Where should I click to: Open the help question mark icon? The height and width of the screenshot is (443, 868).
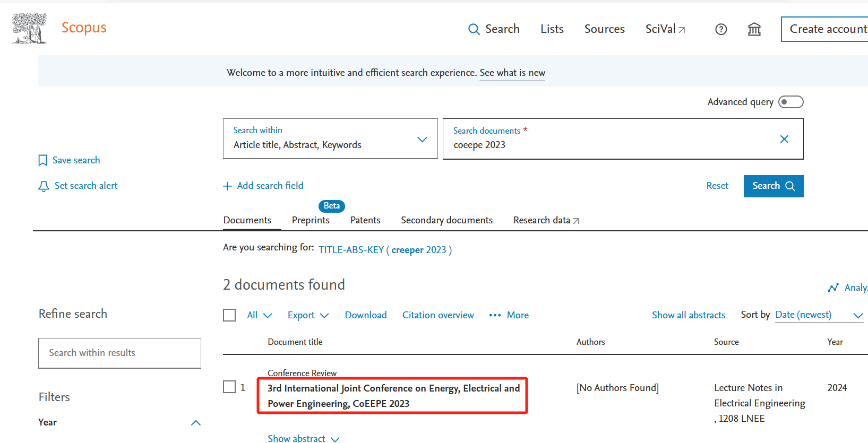(721, 30)
